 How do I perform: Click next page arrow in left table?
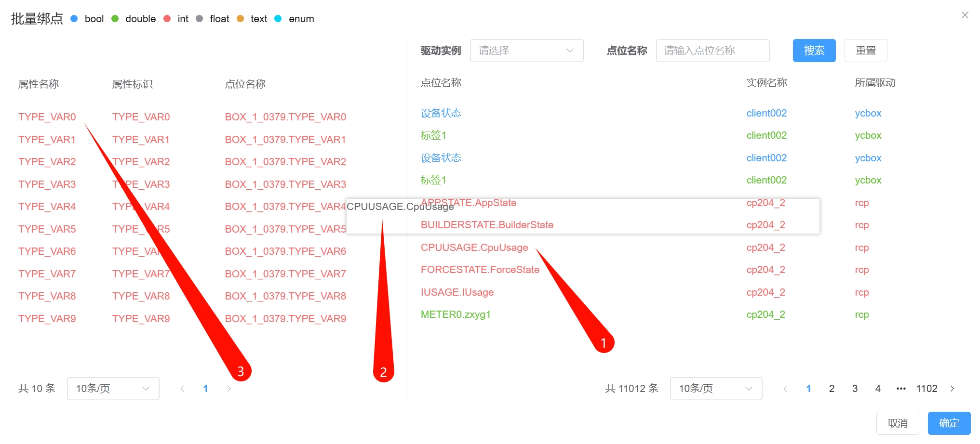coord(229,389)
